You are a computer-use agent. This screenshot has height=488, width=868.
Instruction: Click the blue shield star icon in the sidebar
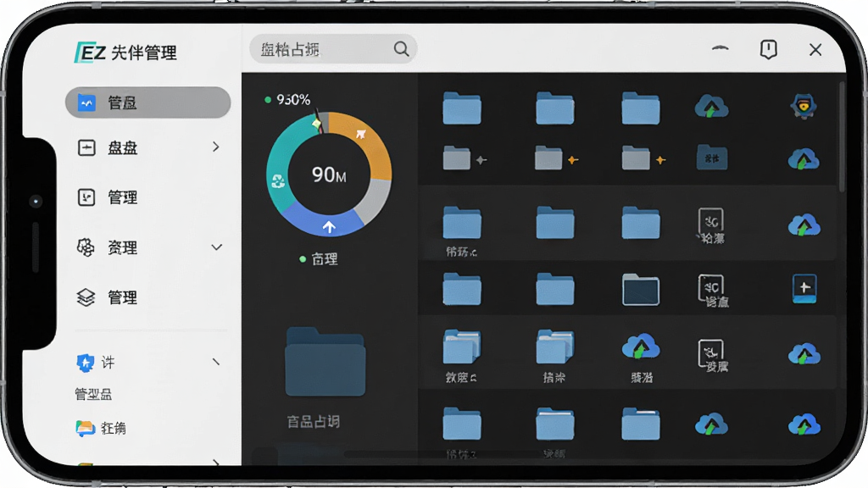tap(86, 363)
